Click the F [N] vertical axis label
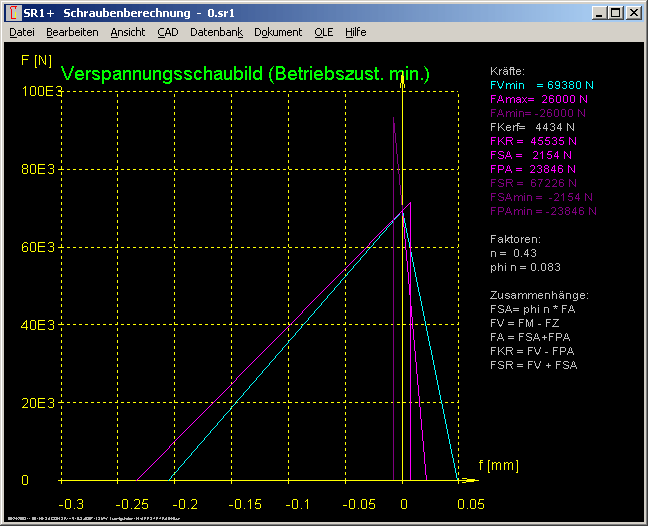Screen dimensions: 648x526 [x=36, y=60]
